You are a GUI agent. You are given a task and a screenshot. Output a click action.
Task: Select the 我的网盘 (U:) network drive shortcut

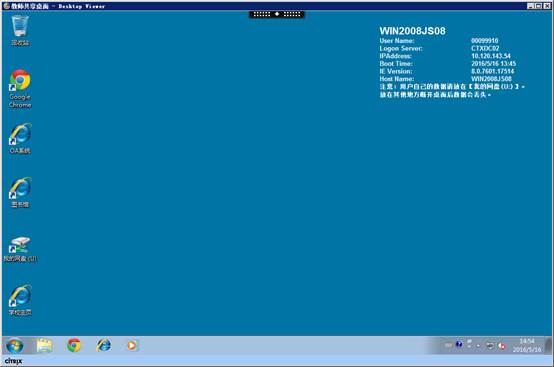point(20,249)
